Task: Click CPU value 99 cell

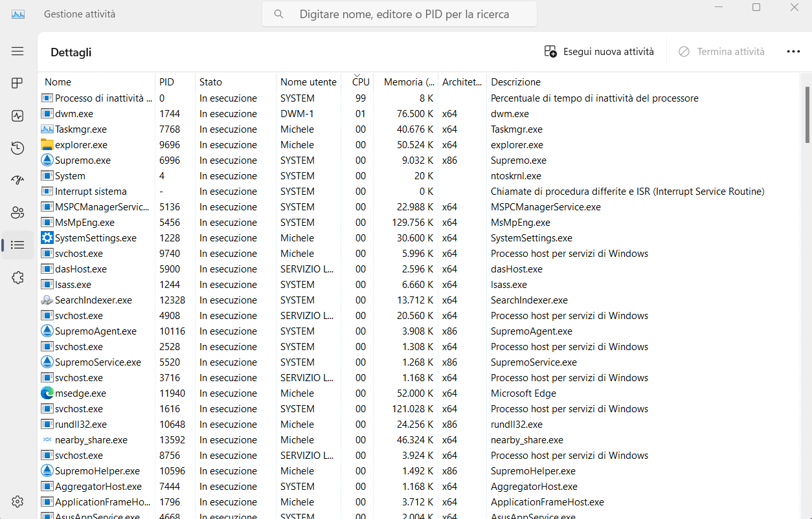Action: (x=361, y=98)
